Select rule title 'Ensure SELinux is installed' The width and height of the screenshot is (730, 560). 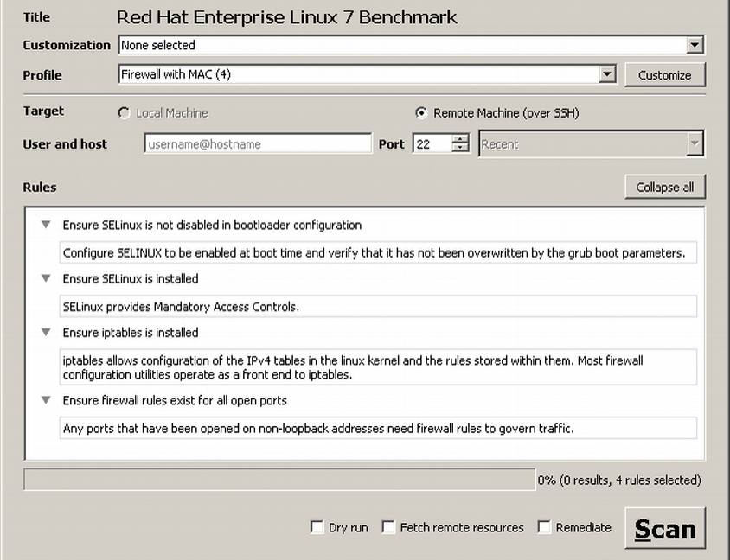(131, 278)
